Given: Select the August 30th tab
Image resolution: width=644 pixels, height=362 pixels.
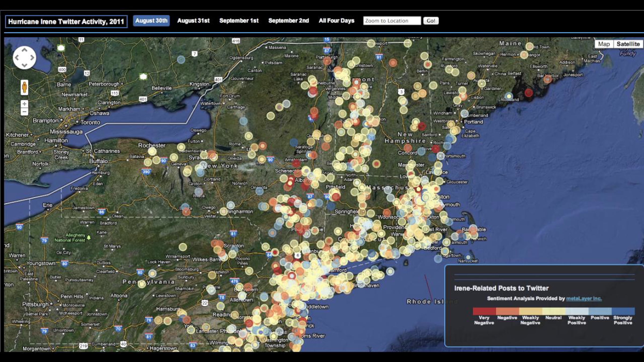Looking at the screenshot, I should [151, 21].
